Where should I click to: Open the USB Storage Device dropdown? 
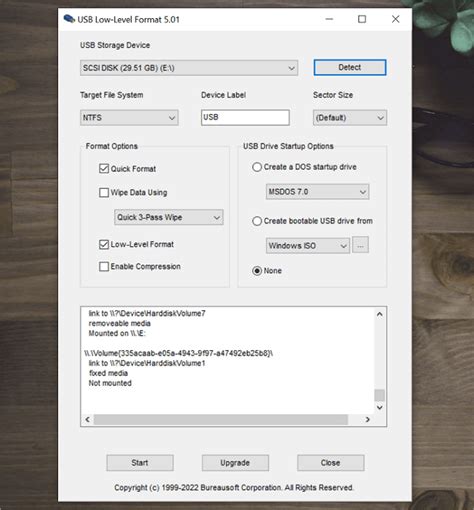(189, 68)
